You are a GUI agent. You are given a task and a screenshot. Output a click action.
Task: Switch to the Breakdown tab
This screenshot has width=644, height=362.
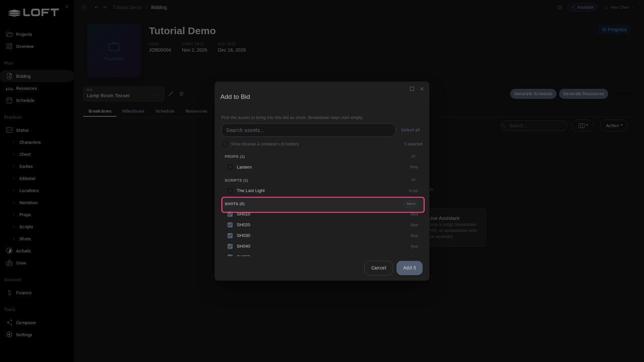pyautogui.click(x=100, y=111)
